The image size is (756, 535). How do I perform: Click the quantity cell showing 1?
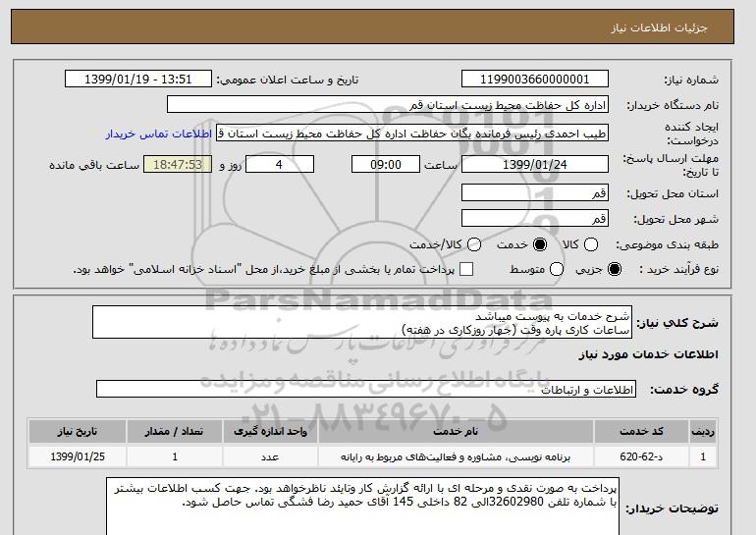[x=175, y=456]
